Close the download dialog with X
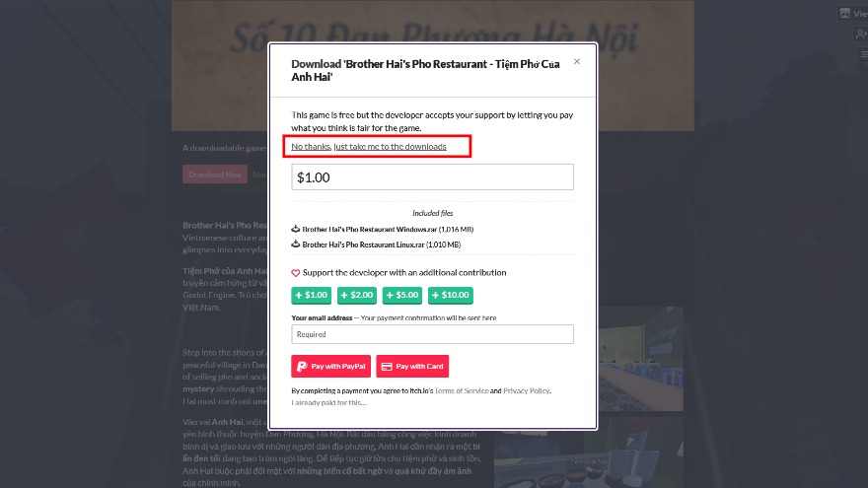This screenshot has width=868, height=488. pyautogui.click(x=577, y=61)
